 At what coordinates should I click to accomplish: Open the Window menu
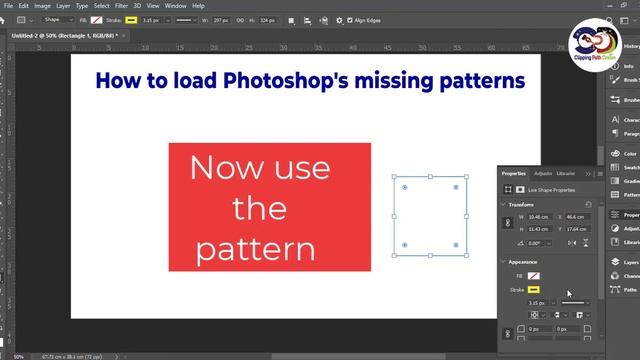pos(175,6)
